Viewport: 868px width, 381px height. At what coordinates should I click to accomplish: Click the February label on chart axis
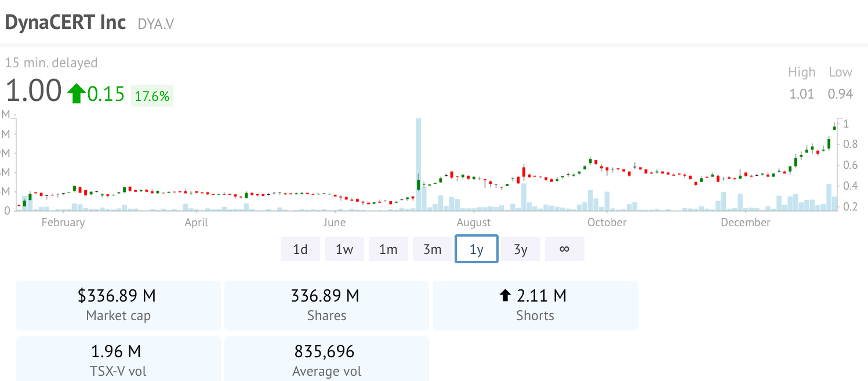point(63,223)
